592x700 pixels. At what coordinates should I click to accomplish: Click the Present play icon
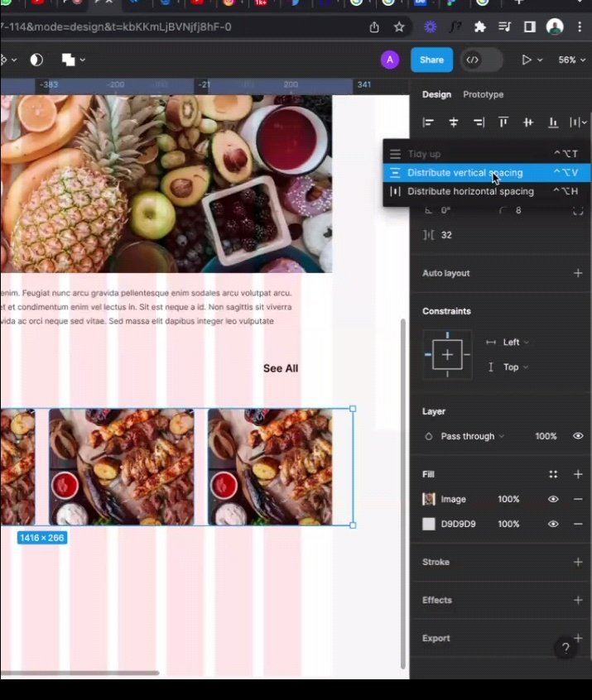[x=527, y=60]
